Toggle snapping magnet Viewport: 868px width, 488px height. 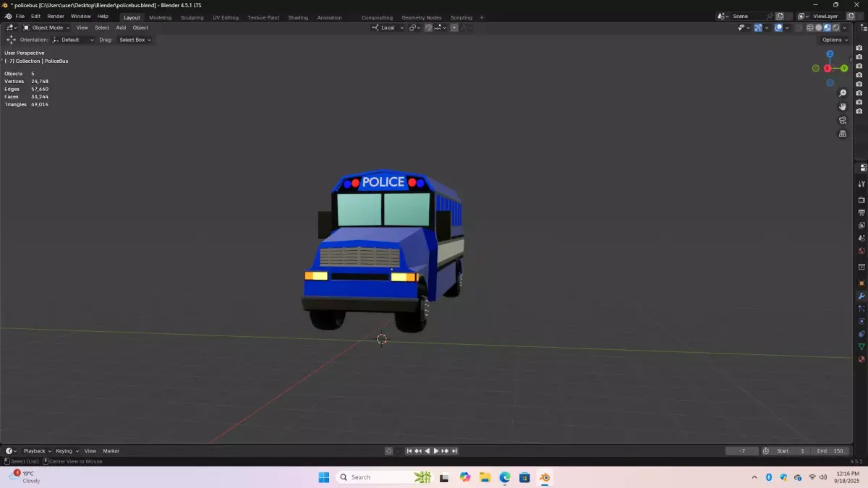pyautogui.click(x=428, y=27)
